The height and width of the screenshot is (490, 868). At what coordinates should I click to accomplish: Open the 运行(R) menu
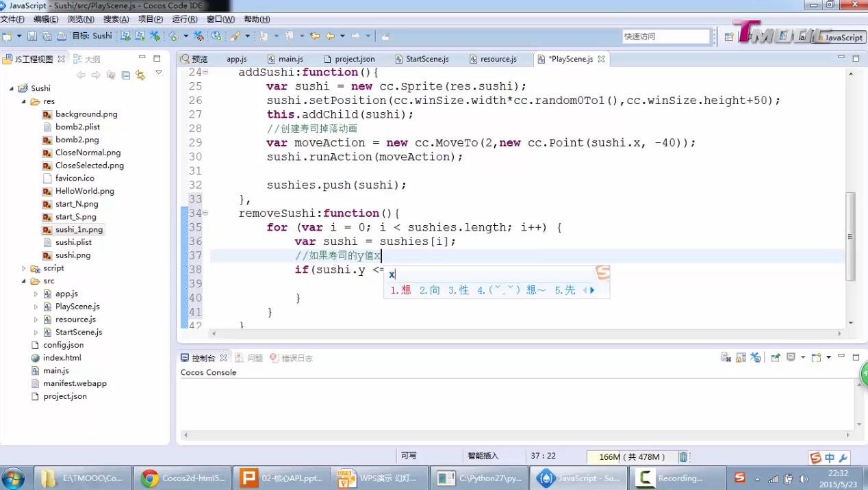coord(184,19)
